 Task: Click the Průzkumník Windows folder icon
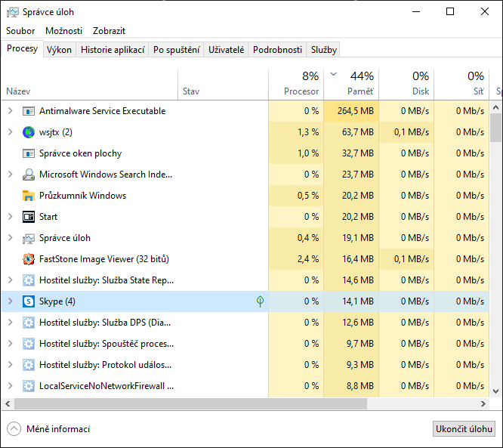29,196
